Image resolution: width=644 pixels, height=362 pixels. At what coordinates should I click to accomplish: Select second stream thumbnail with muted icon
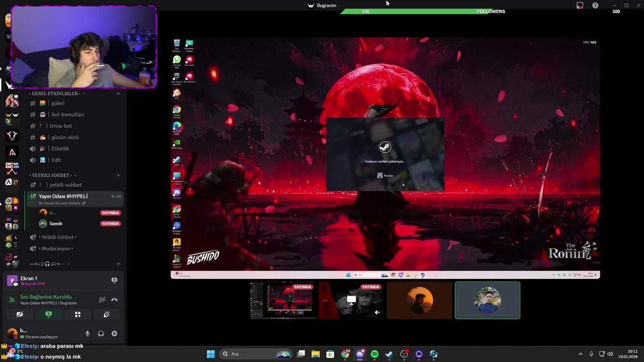[351, 300]
